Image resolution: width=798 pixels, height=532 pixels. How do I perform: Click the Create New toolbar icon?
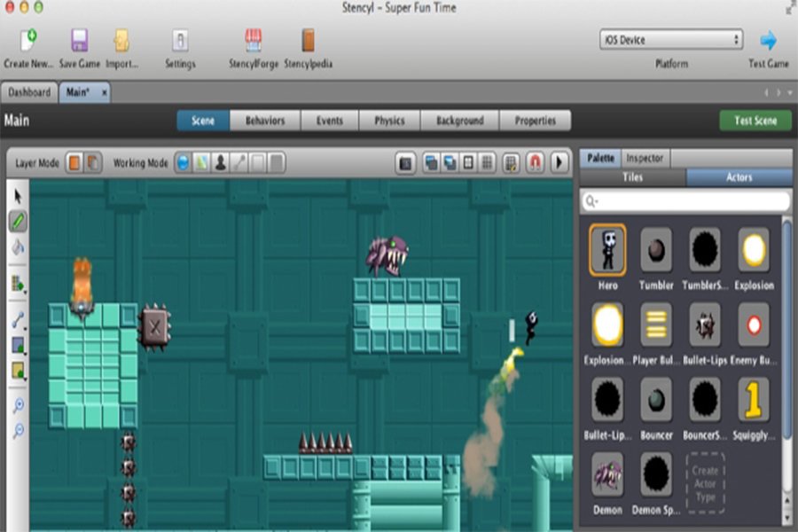(x=28, y=40)
